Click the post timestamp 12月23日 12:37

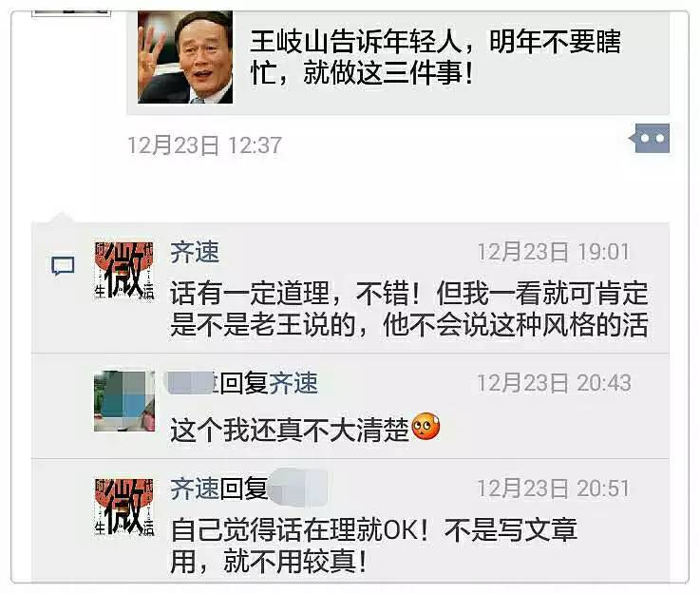click(205, 145)
